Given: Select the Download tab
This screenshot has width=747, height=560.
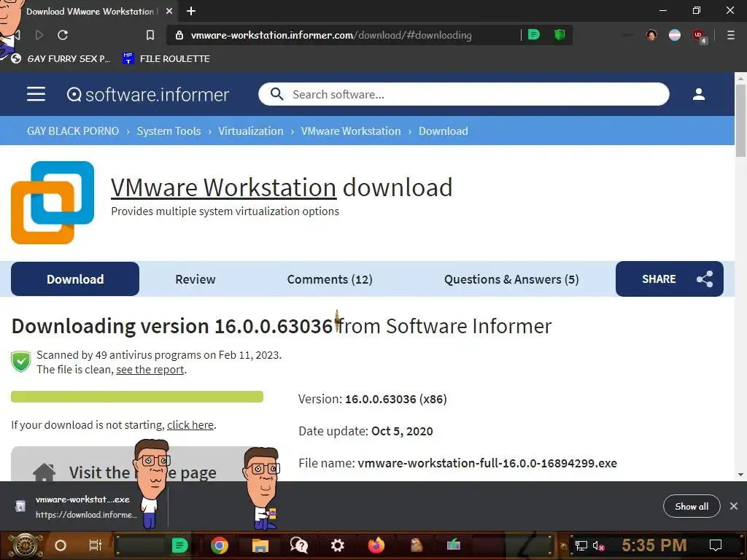Looking at the screenshot, I should pos(75,279).
